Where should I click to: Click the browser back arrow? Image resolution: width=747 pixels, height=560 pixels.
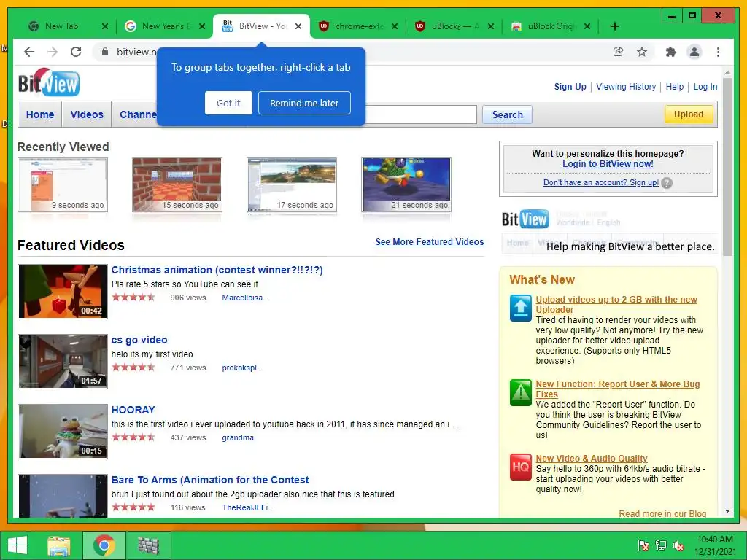[29, 52]
